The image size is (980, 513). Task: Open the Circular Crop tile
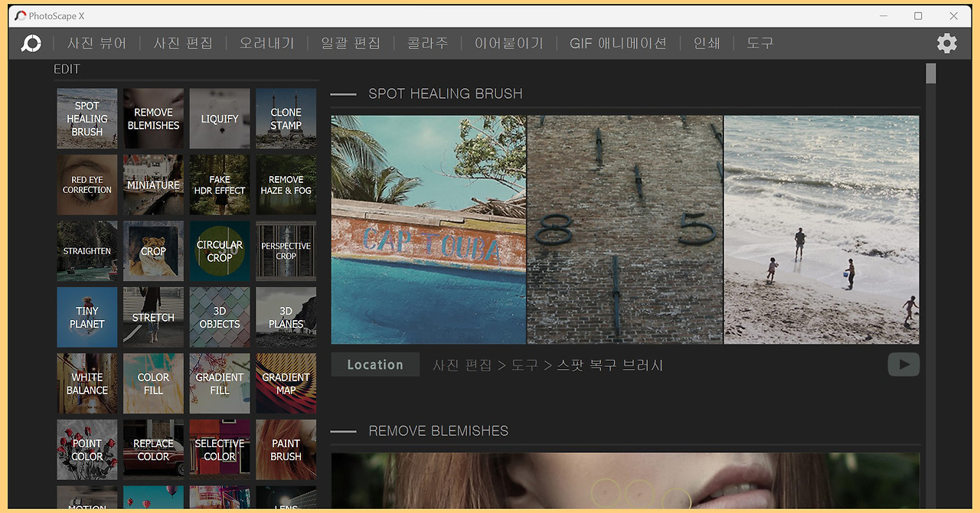pos(220,251)
